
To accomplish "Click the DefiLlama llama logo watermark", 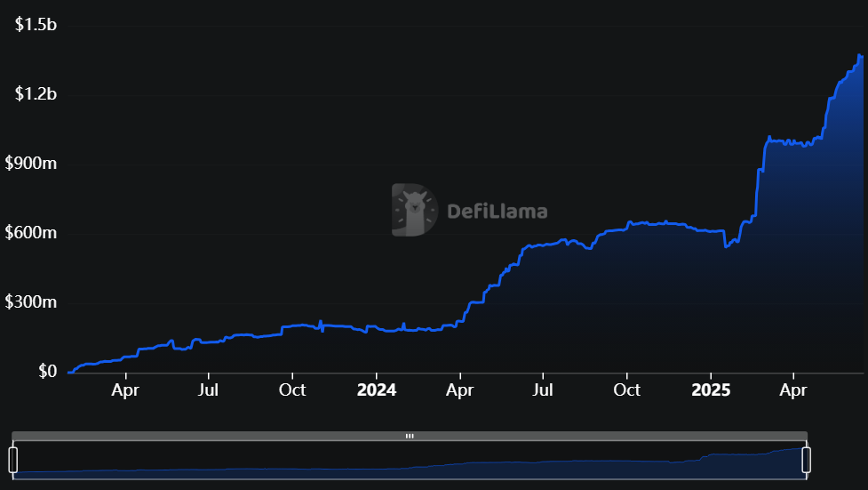I will 414,211.
